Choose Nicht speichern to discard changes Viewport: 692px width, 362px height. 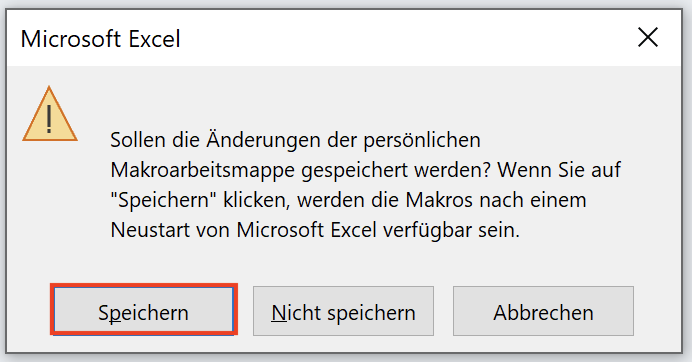343,311
